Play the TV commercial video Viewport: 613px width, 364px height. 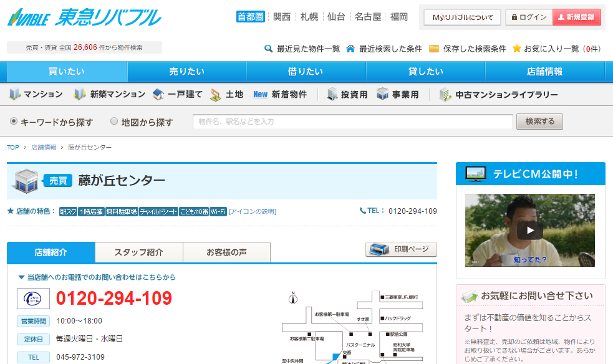[x=529, y=231]
